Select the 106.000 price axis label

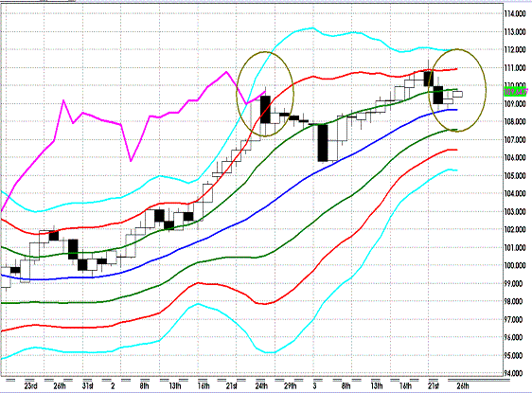515,157
